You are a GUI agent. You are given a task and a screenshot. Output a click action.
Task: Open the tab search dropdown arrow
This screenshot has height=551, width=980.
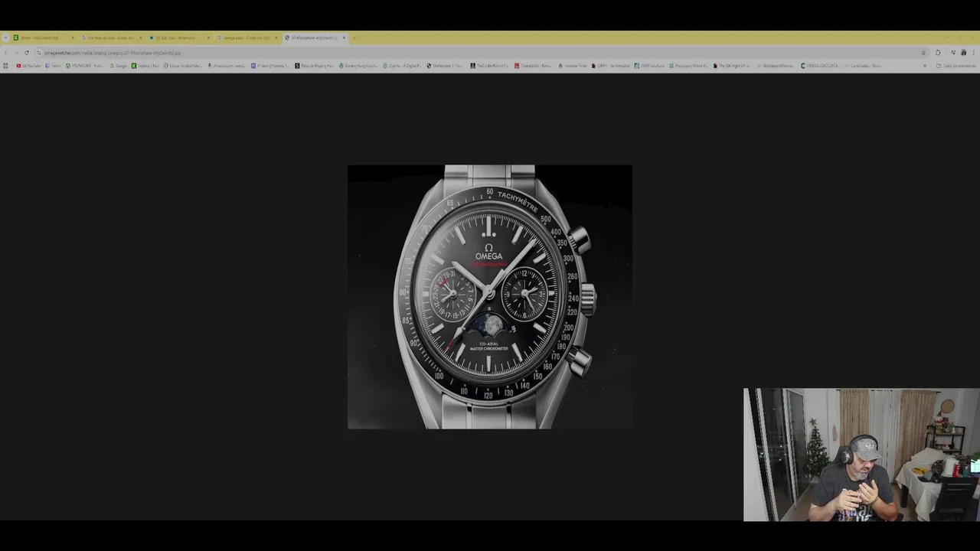(5, 37)
